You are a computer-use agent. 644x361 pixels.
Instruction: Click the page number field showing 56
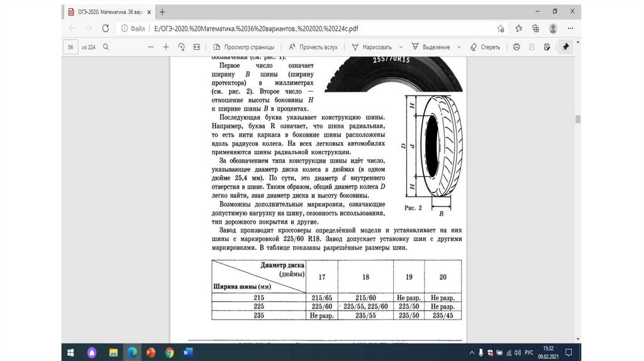(x=70, y=47)
